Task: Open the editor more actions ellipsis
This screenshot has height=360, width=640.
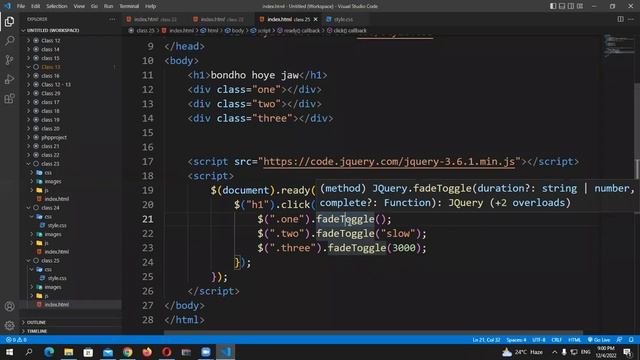Action: (x=631, y=19)
